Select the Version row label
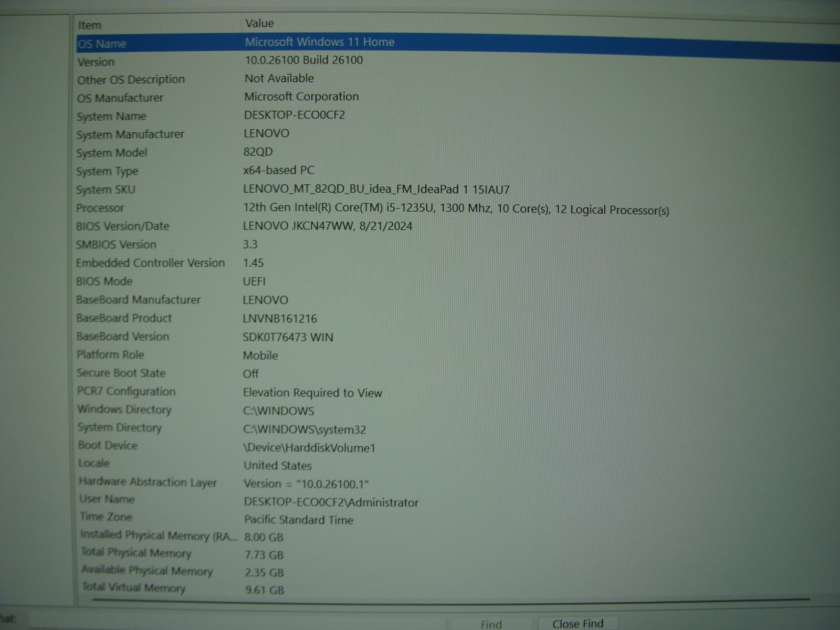Viewport: 840px width, 630px height. coord(96,62)
